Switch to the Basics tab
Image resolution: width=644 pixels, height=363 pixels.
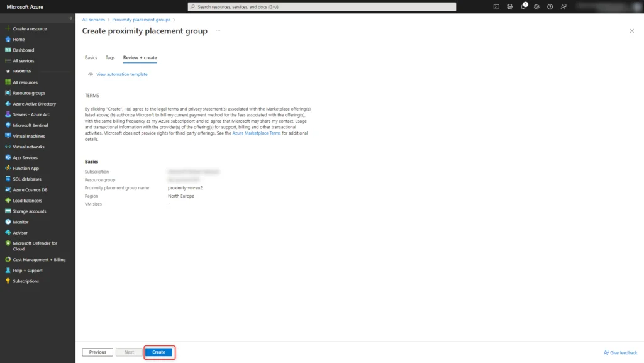[91, 57]
